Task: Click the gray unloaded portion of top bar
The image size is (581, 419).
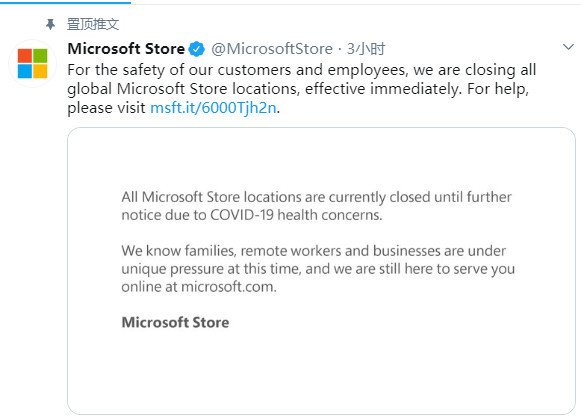Action: coord(356,3)
